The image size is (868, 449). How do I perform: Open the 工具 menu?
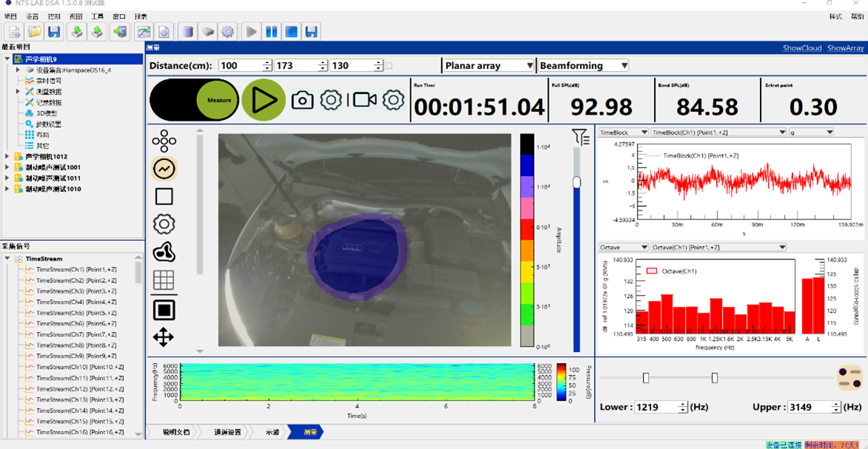click(98, 16)
